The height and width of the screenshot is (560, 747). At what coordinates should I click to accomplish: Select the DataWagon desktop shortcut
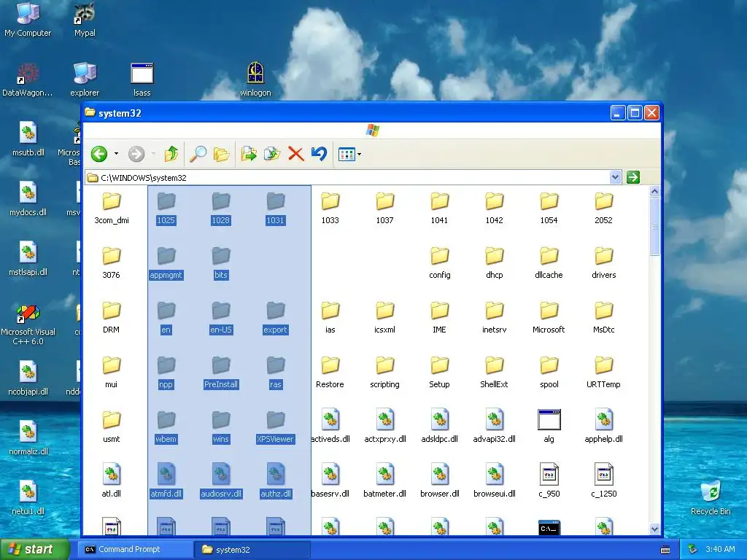click(x=28, y=80)
